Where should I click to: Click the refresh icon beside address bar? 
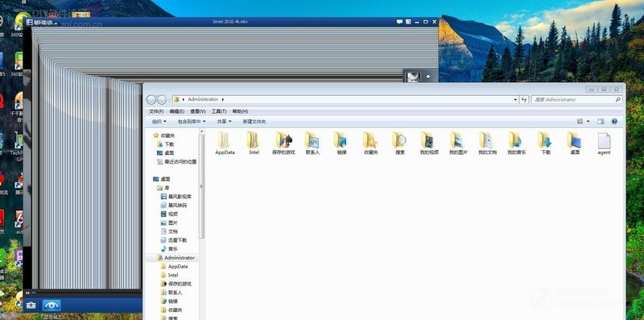(x=524, y=99)
